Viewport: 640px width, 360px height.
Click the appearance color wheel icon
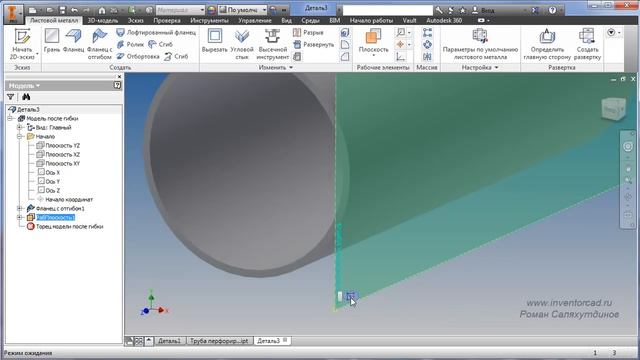[211, 9]
